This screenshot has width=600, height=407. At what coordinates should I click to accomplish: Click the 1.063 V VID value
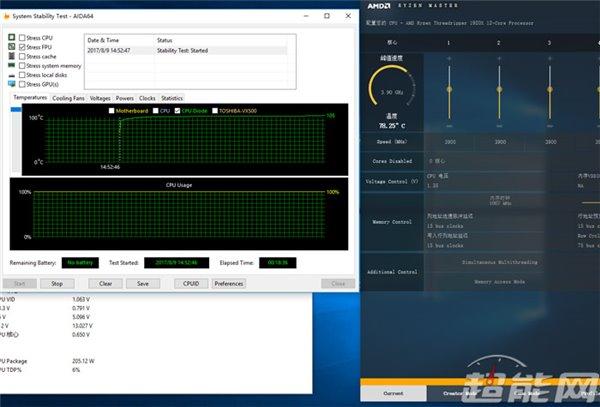coord(81,299)
